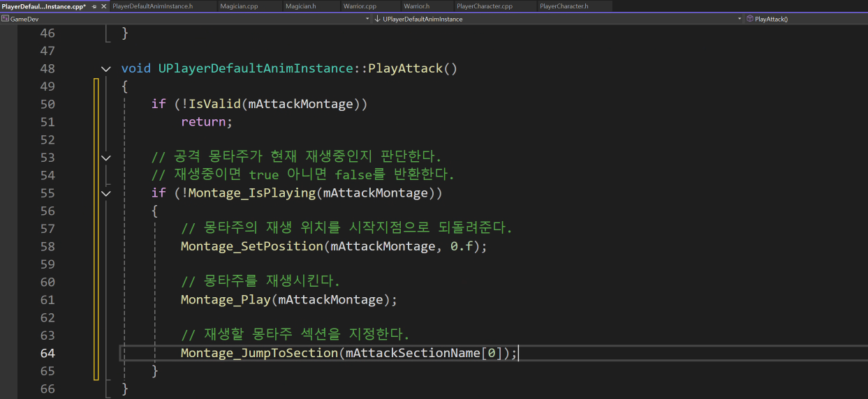This screenshot has width=868, height=399.
Task: Click the Korean comment on line 60
Action: tap(260, 282)
